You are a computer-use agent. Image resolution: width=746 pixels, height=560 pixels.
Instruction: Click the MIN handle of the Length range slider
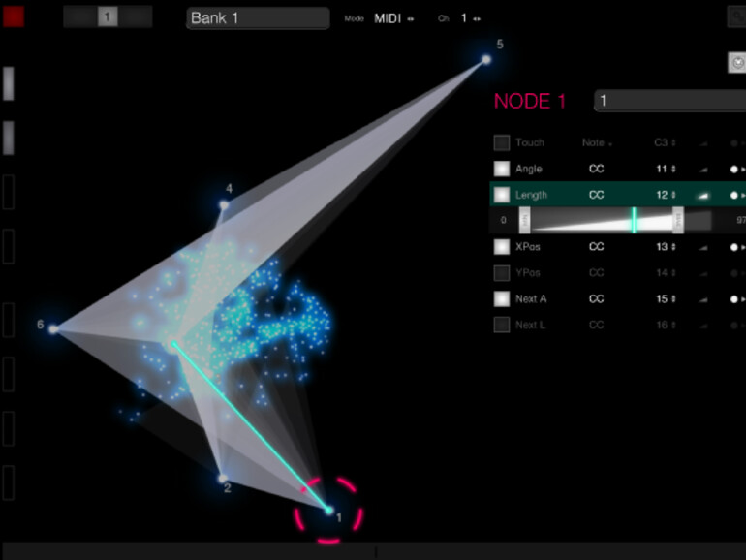pos(524,220)
